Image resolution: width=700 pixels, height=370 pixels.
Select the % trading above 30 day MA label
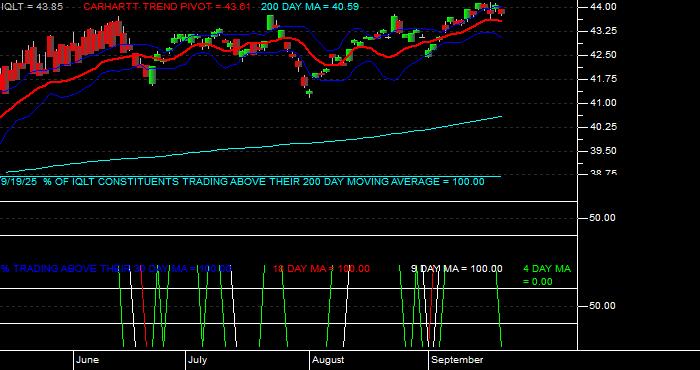click(x=116, y=269)
